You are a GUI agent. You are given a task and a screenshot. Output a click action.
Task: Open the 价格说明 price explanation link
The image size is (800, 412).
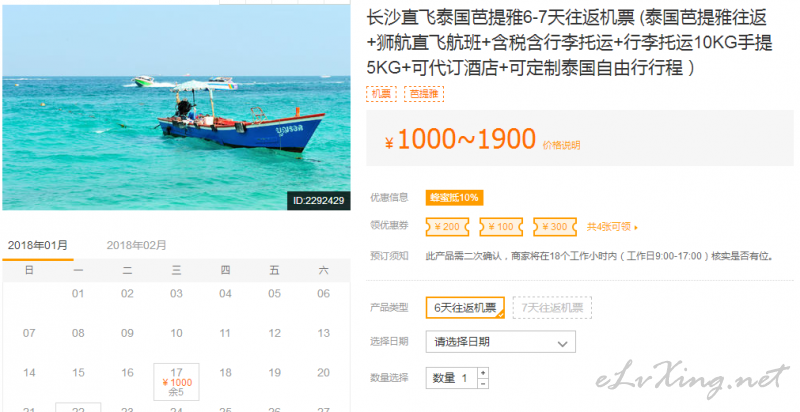pos(561,145)
